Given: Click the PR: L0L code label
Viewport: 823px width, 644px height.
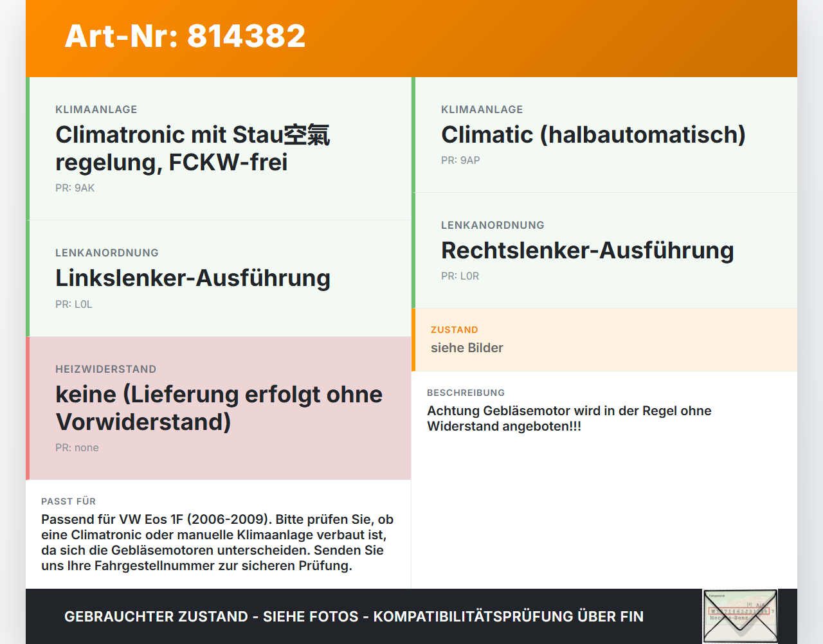Looking at the screenshot, I should [74, 304].
